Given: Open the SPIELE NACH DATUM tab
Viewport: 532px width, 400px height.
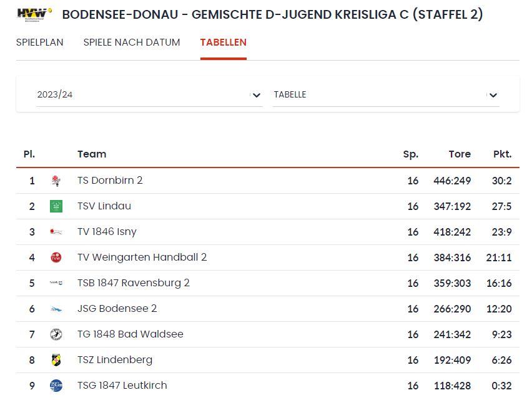Looking at the screenshot, I should (132, 42).
